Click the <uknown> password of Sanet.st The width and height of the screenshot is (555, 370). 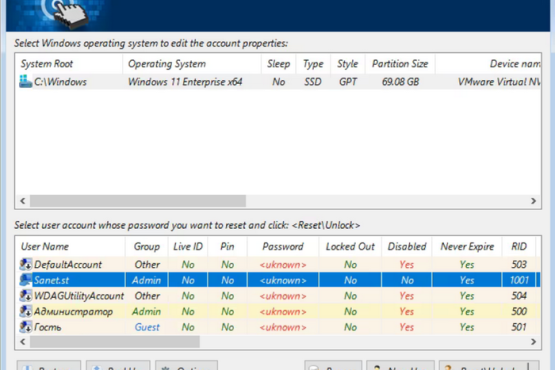(283, 280)
